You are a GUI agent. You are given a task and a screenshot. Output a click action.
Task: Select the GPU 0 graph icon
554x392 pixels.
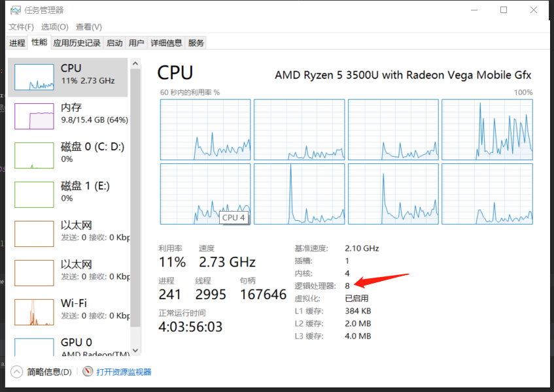tap(34, 347)
